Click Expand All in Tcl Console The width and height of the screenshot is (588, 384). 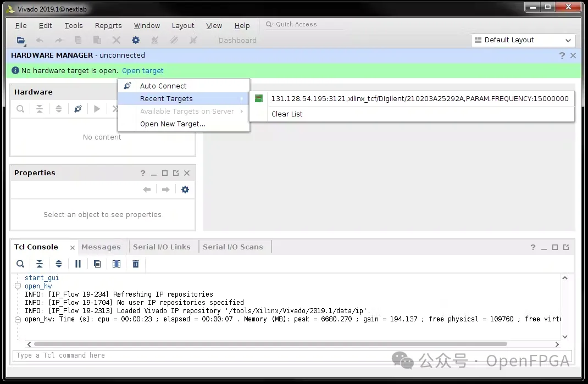[58, 264]
